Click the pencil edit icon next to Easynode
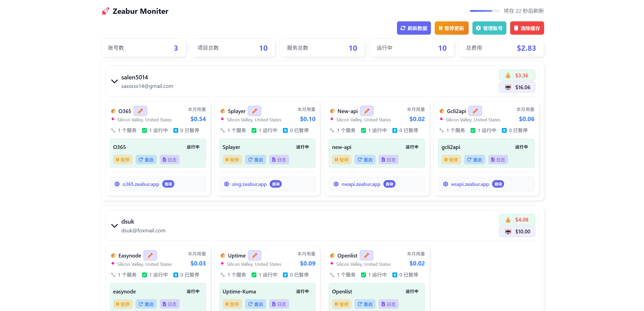This screenshot has width=644, height=311. [150, 255]
